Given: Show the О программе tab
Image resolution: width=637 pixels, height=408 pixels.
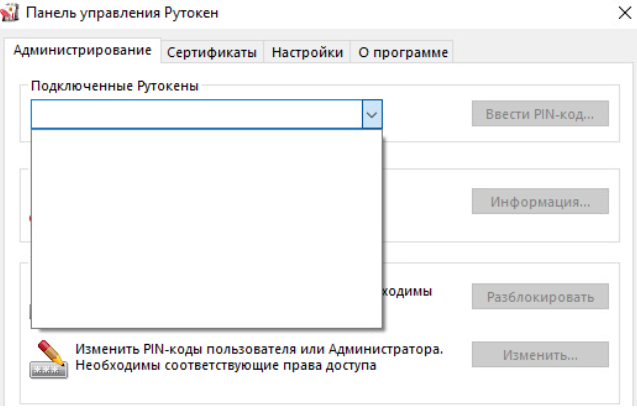Looking at the screenshot, I should [x=403, y=52].
